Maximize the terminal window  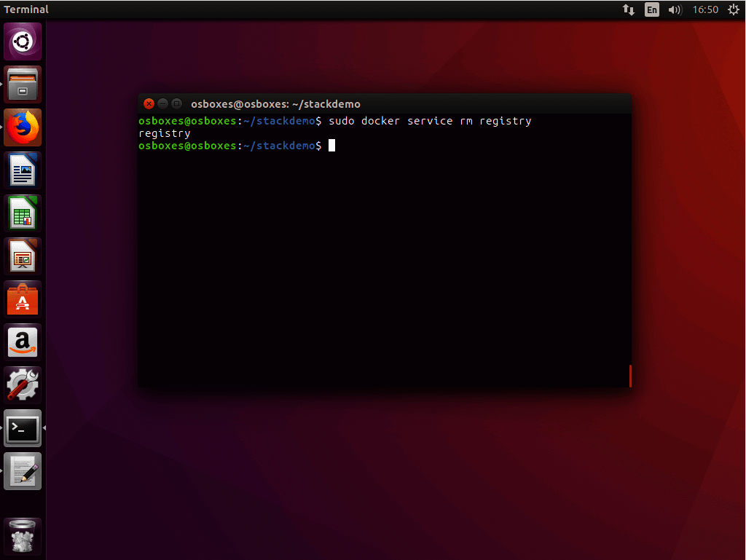click(x=176, y=103)
